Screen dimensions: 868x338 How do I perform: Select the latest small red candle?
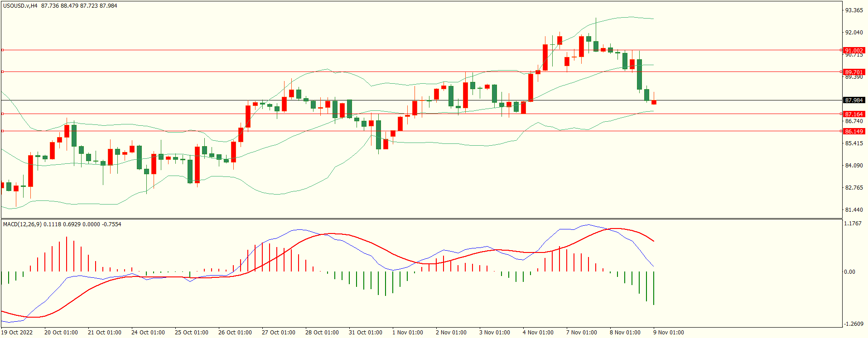click(654, 103)
